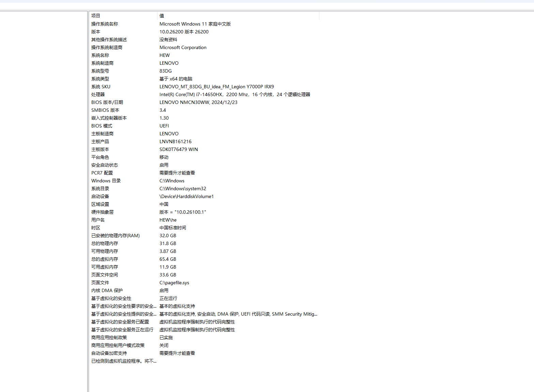Screen dimensions: 534x392
Task: Select the 基于 x64 的电脑 value
Action: coord(176,79)
